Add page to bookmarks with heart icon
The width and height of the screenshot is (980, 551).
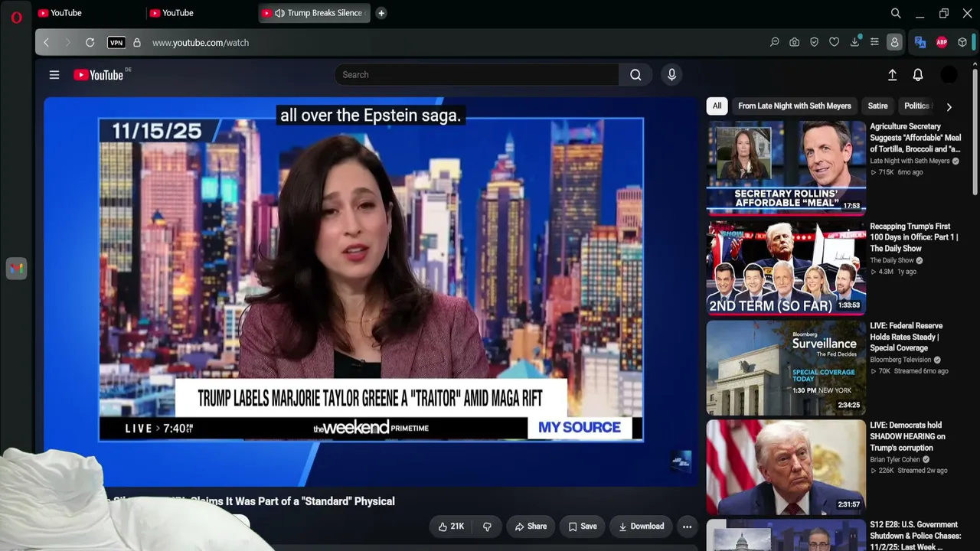[x=835, y=43]
